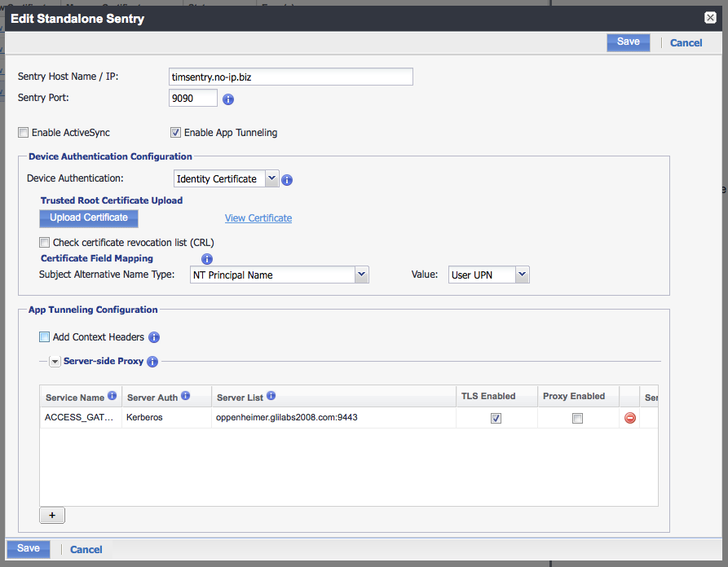The width and height of the screenshot is (728, 567).
Task: Click info icon for Certificate Field Mapping
Action: click(206, 259)
